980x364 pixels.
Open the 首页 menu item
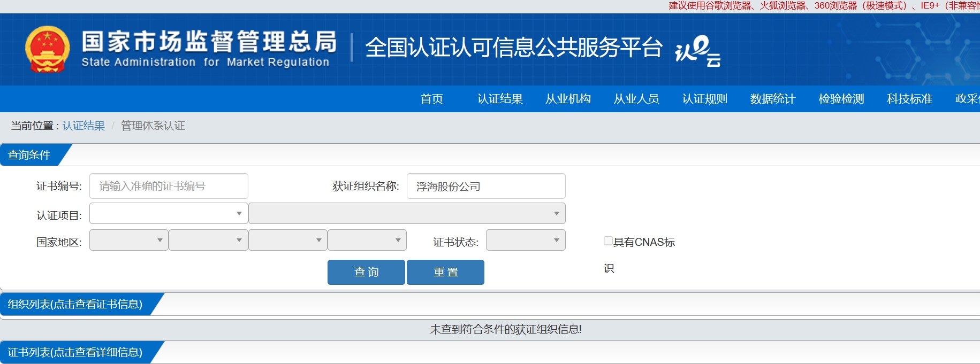[x=431, y=99]
